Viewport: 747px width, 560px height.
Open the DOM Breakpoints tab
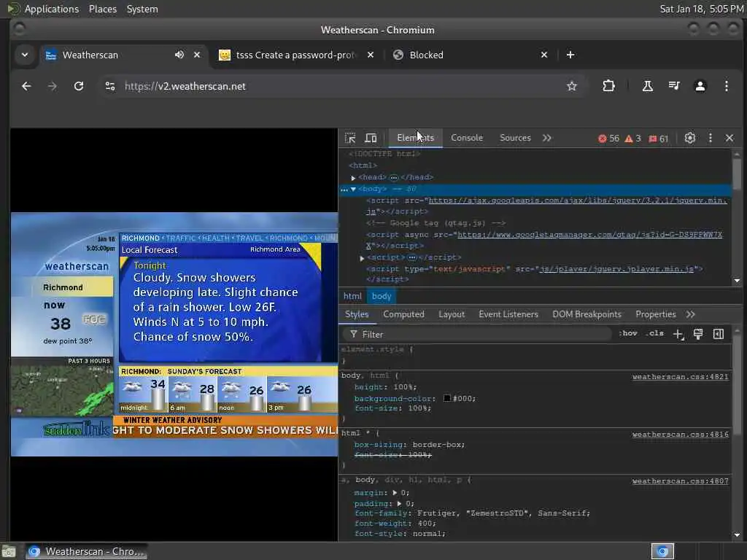(587, 314)
